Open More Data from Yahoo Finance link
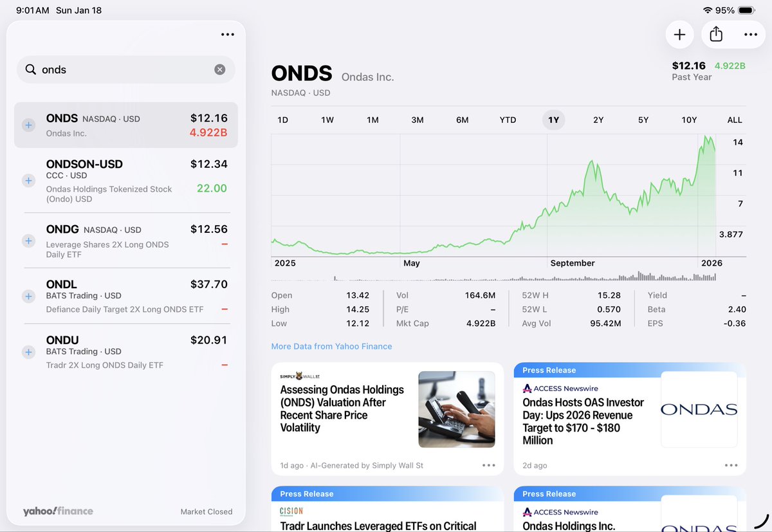This screenshot has height=532, width=772. coord(331,346)
